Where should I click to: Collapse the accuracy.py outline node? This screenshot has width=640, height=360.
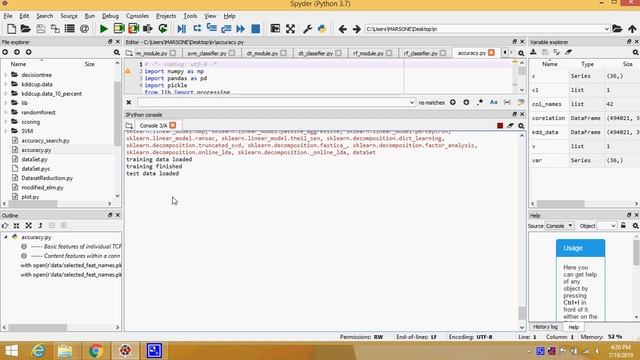(6, 237)
